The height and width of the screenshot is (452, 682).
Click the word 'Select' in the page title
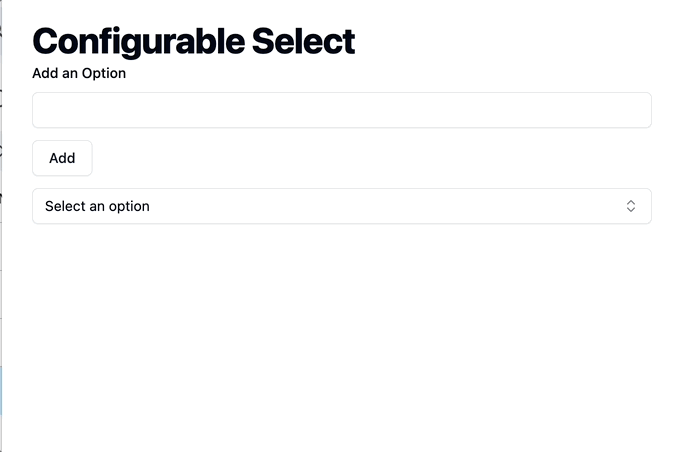(303, 41)
